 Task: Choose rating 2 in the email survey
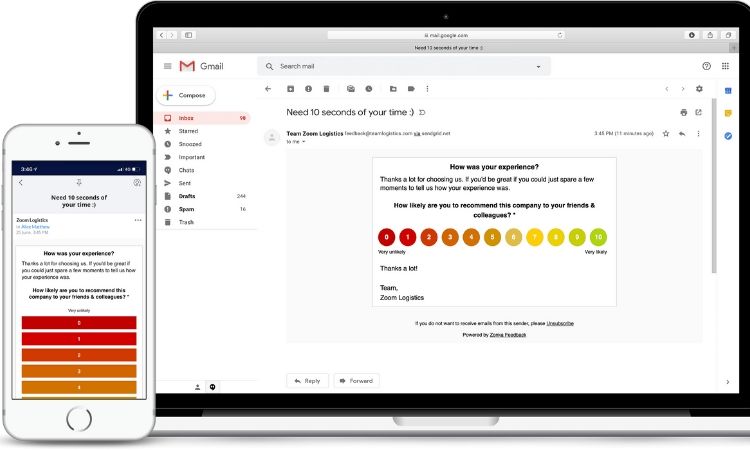pos(429,237)
